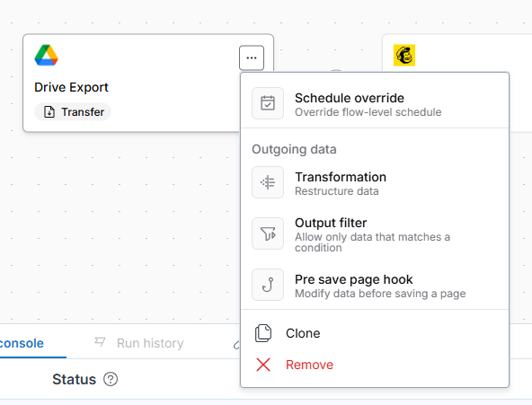
Task: Click the Status help question mark icon
Action: tap(111, 379)
